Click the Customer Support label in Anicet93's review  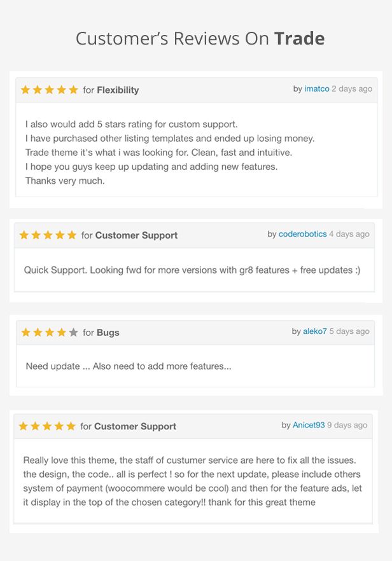click(x=135, y=427)
